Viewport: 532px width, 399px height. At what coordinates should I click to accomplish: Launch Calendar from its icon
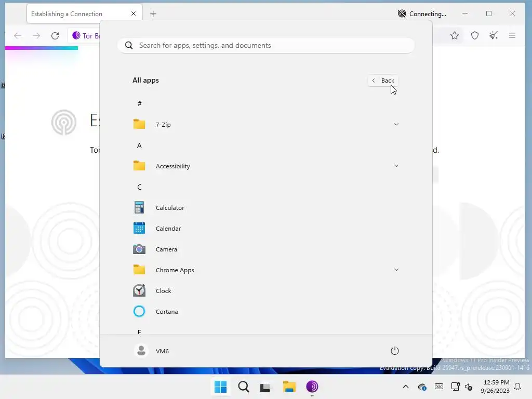139,228
